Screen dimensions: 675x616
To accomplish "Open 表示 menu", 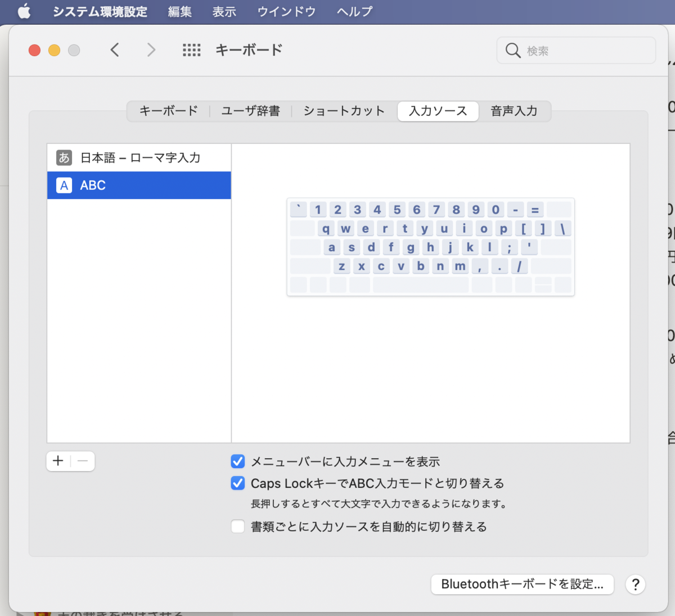I will click(x=224, y=11).
